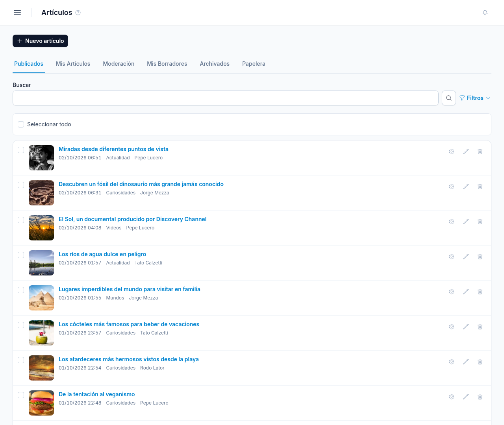Expand the Filtros dropdown
Screen dimensions: 504x425
click(475, 98)
